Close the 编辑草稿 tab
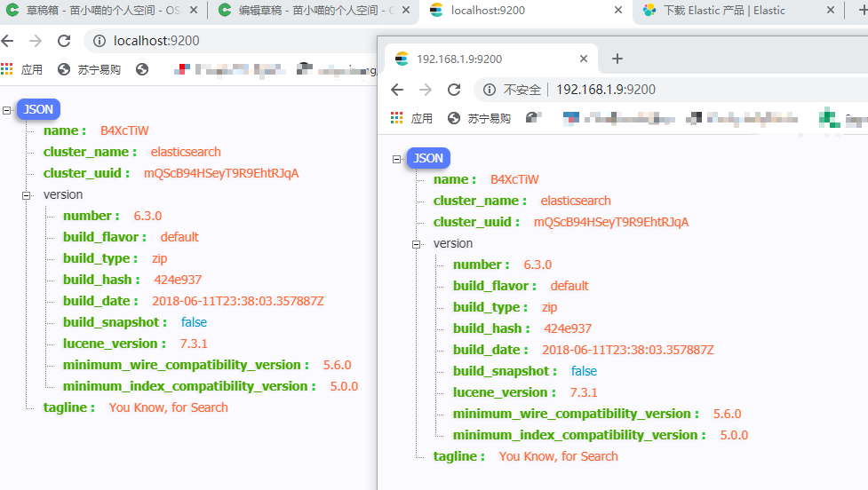 pos(406,10)
